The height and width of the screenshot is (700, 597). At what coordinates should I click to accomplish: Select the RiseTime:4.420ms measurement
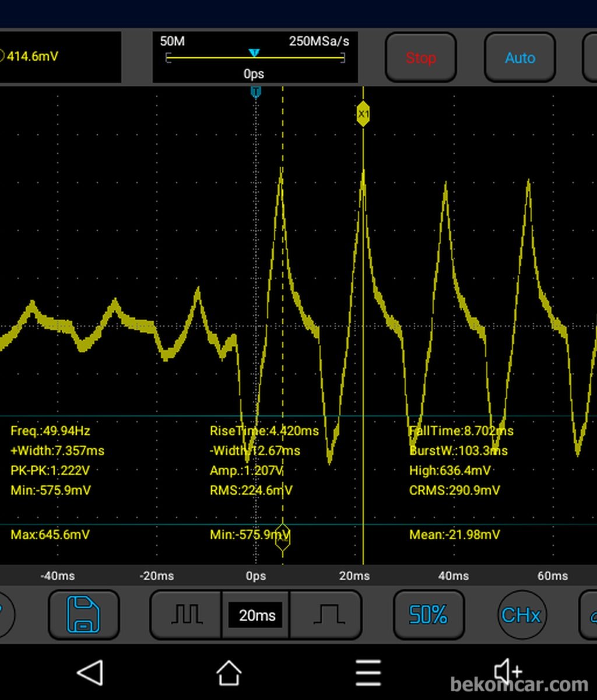[x=264, y=431]
